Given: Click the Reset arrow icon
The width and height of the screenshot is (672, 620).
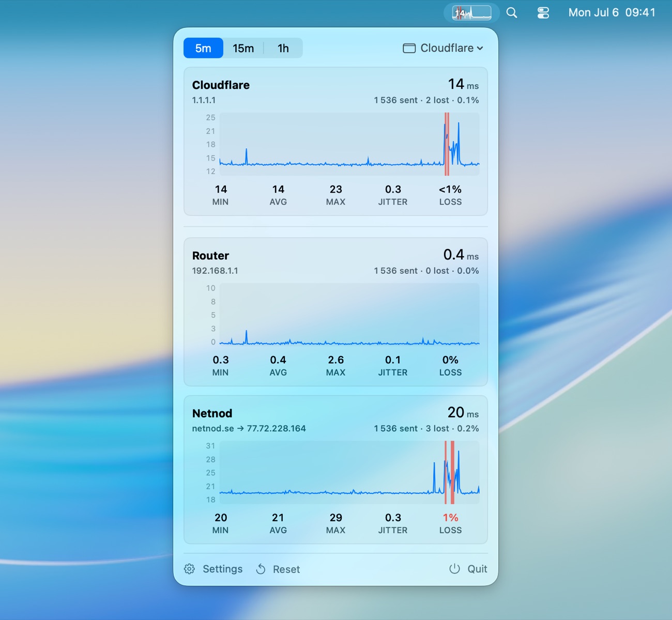Looking at the screenshot, I should click(x=261, y=569).
